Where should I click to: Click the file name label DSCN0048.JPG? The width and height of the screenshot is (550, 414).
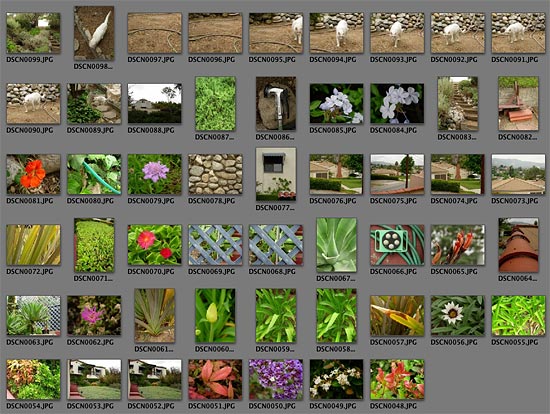(x=393, y=406)
